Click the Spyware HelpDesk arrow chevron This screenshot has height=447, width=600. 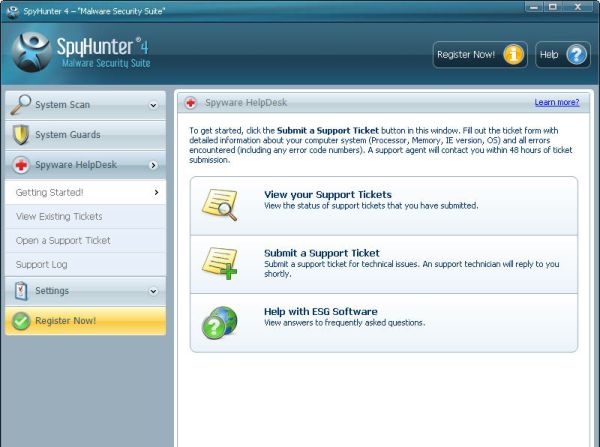click(x=153, y=165)
